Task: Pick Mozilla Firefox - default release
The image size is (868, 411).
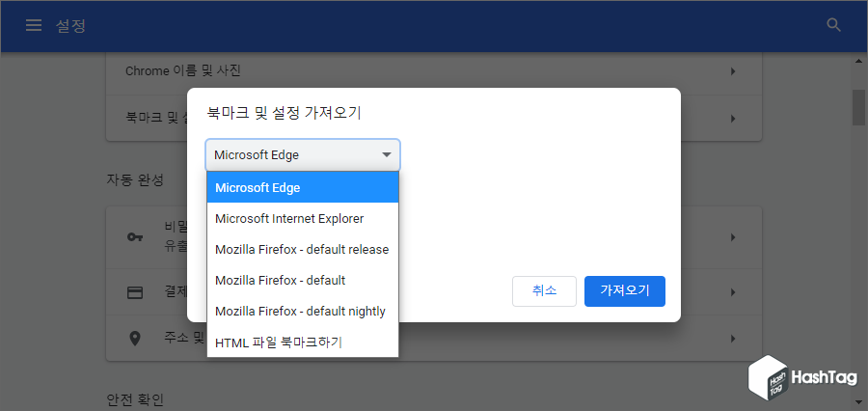Action: (303, 249)
